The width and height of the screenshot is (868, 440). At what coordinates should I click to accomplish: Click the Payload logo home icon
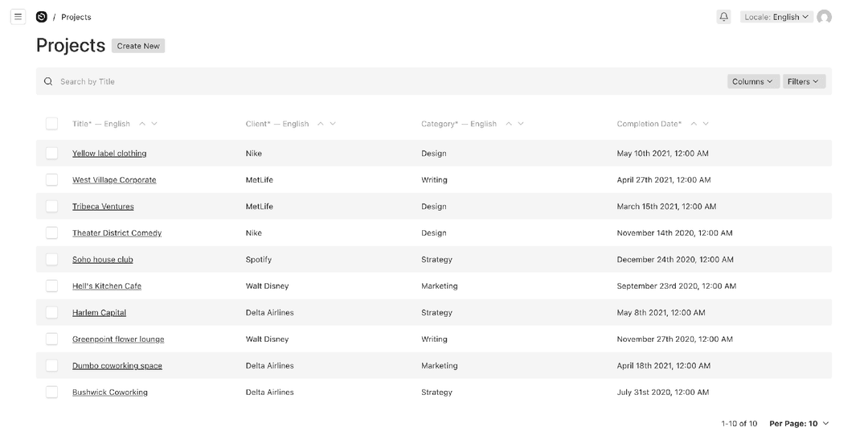(42, 17)
